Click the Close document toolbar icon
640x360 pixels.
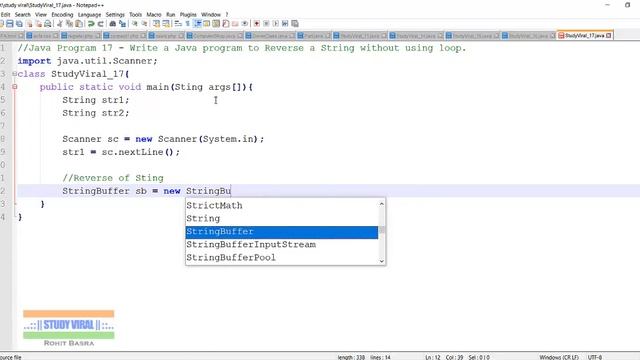point(29,24)
